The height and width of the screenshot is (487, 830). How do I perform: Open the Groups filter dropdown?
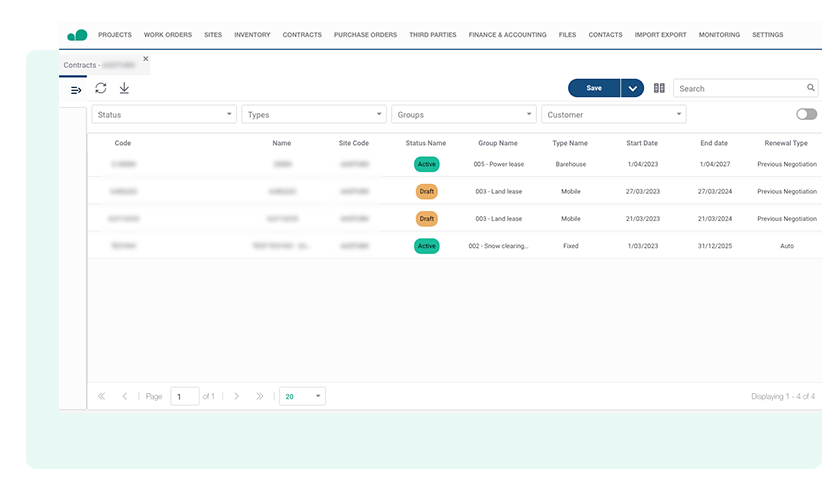[464, 115]
